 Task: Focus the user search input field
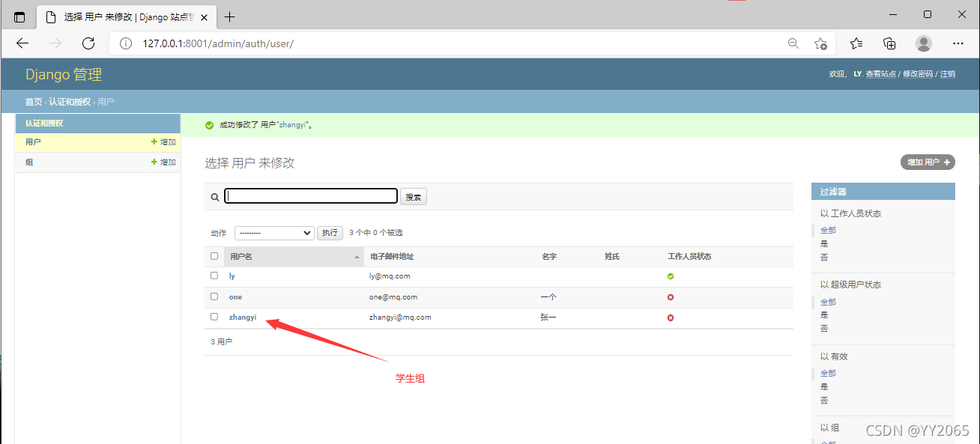click(x=311, y=196)
